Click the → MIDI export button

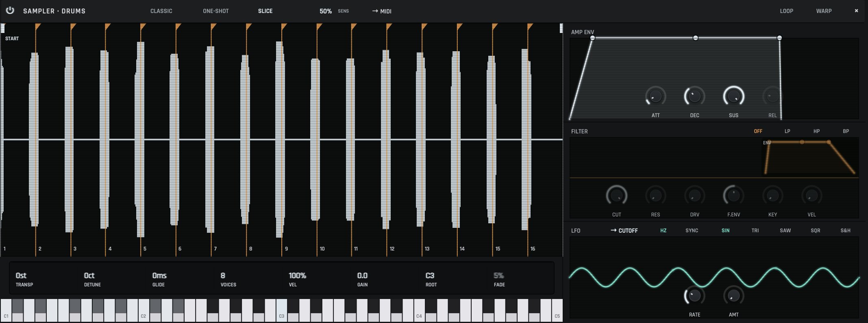click(382, 11)
